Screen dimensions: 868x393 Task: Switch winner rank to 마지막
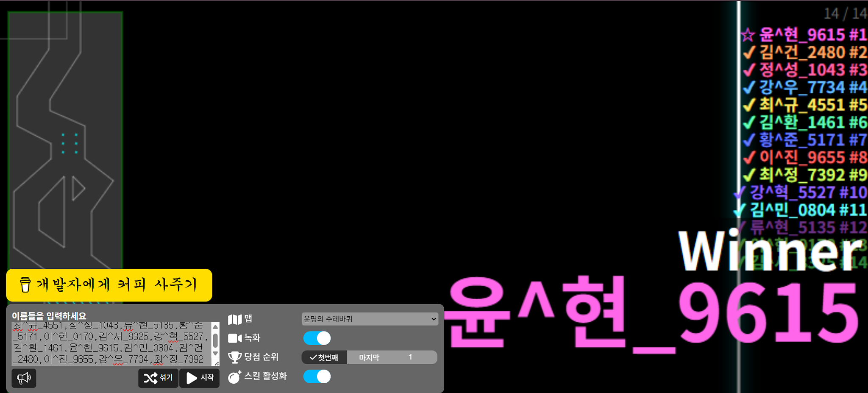coord(370,357)
